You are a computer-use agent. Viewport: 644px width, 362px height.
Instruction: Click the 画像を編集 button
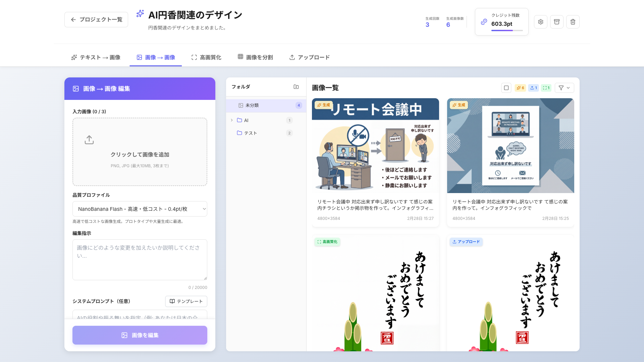[x=140, y=335]
